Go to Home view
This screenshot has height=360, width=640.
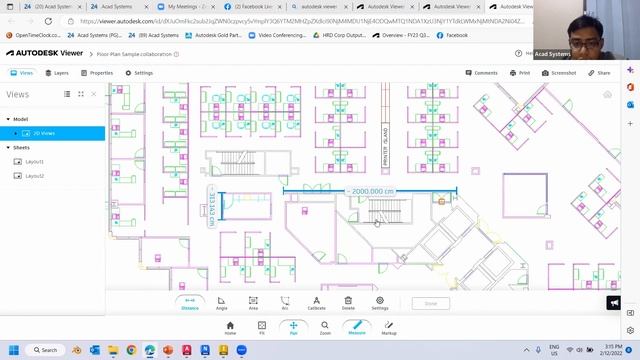(x=230, y=328)
